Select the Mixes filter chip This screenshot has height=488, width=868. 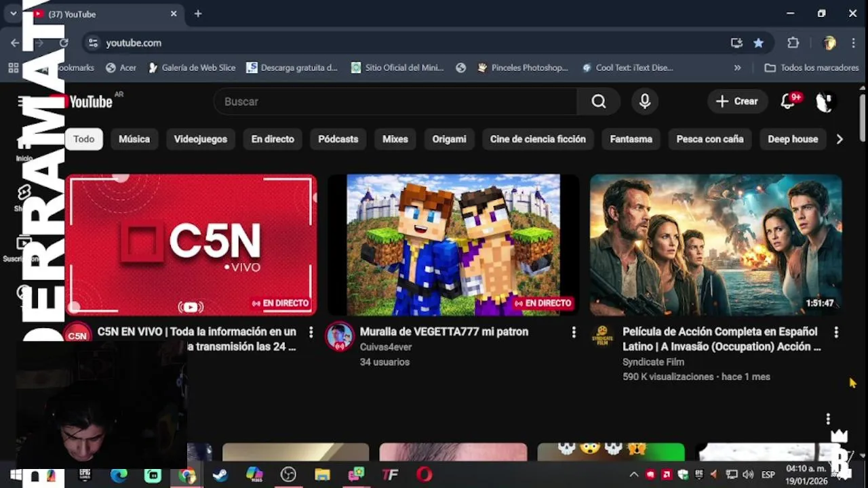[395, 139]
